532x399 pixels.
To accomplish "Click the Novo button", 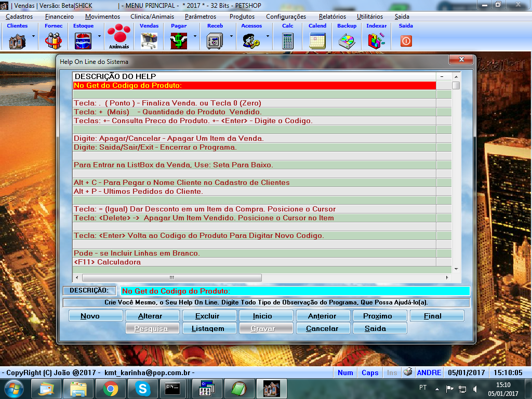I will tap(96, 316).
